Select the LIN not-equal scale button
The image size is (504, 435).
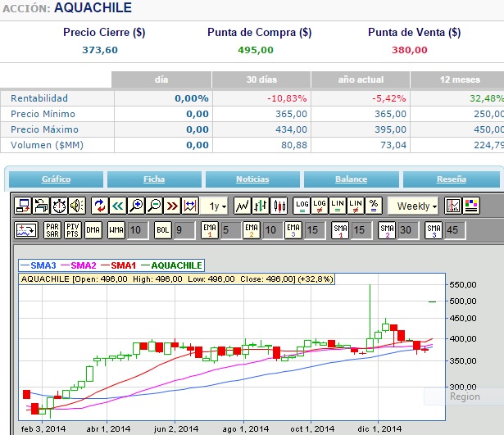point(356,206)
